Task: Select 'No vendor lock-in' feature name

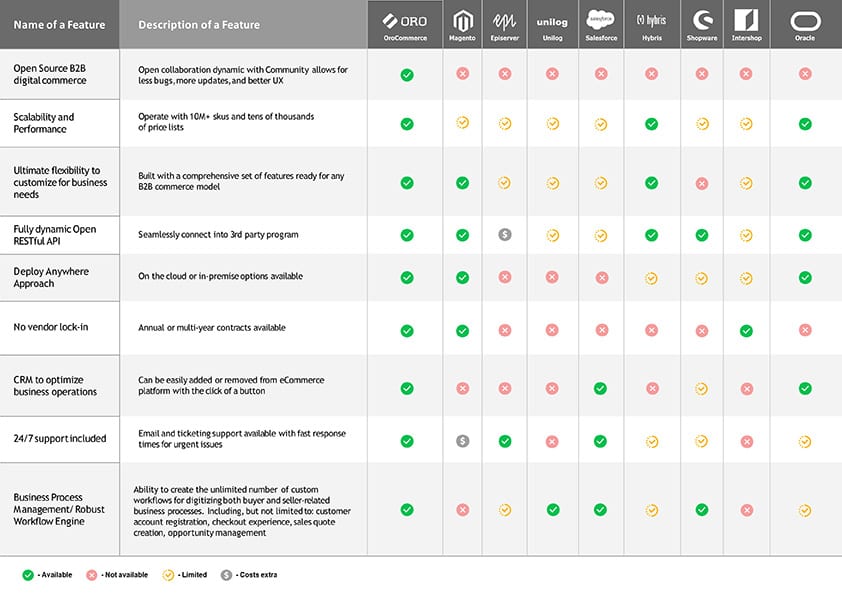Action: point(50,327)
